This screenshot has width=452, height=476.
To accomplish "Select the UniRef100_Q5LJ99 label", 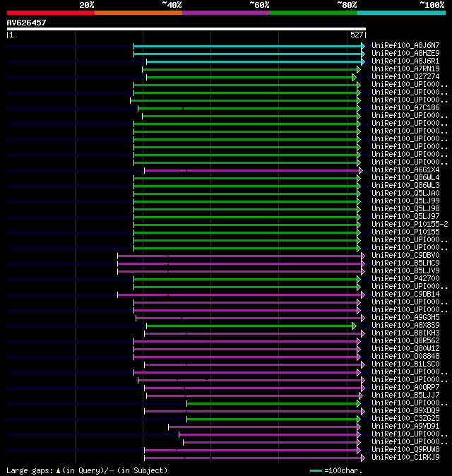I will (405, 201).
